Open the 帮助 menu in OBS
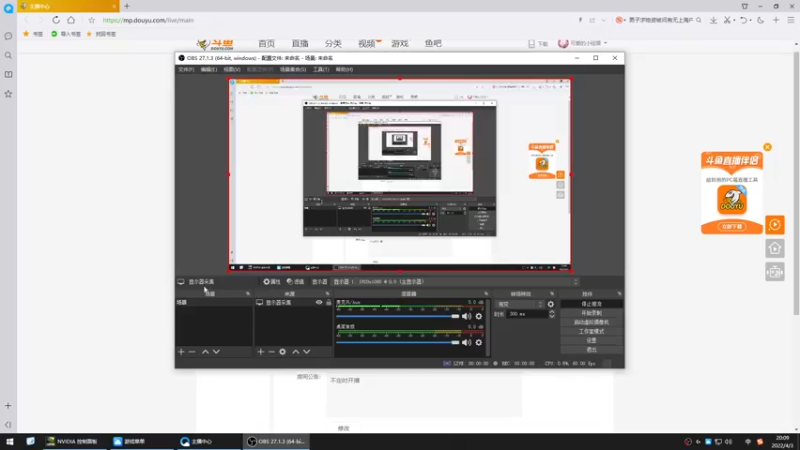The height and width of the screenshot is (450, 800). 344,69
